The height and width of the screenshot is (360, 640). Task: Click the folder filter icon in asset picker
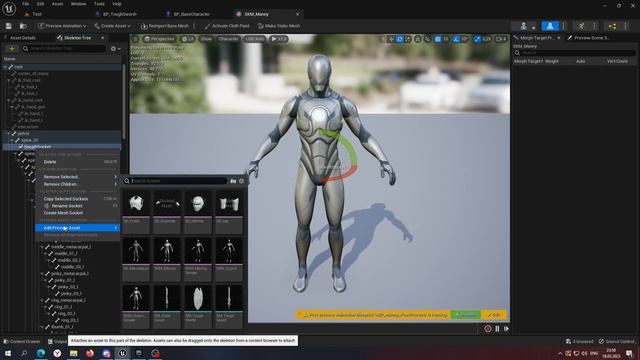click(233, 181)
